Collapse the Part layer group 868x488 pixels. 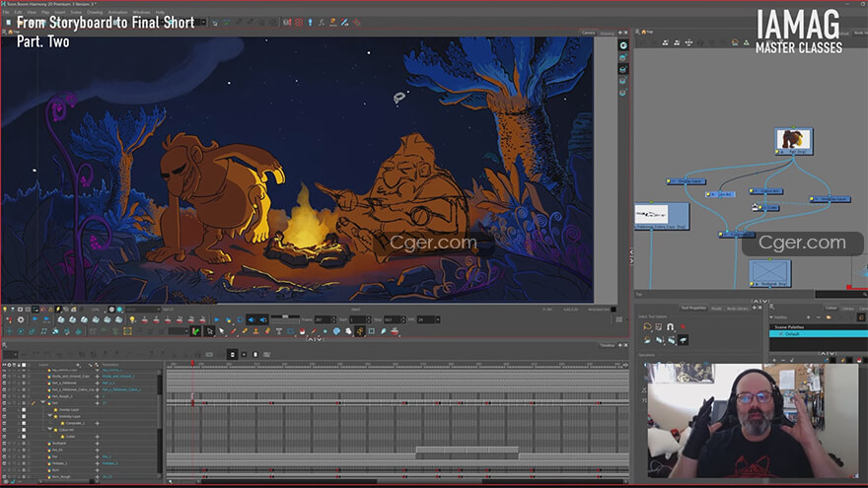click(x=43, y=403)
